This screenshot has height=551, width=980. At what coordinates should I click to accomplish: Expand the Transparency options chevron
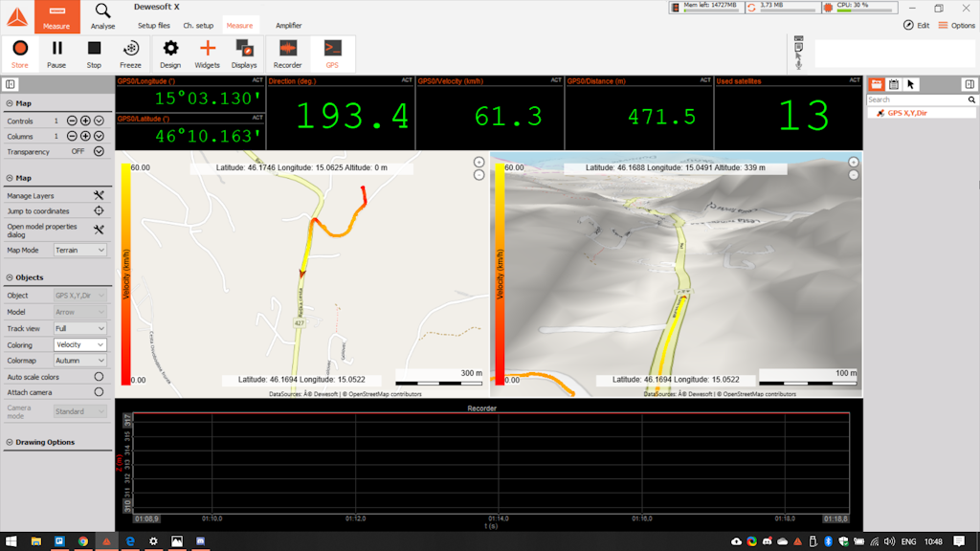click(x=99, y=151)
